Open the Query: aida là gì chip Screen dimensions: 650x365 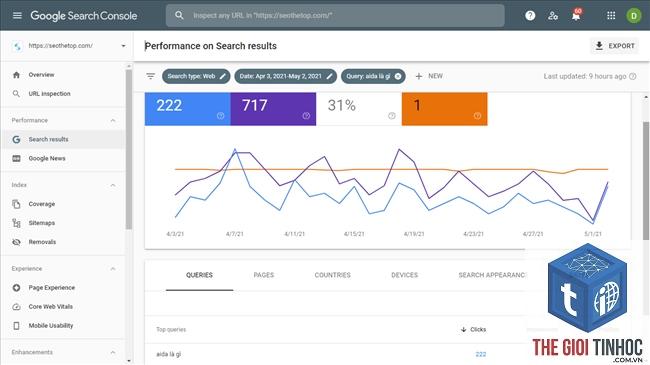click(373, 76)
